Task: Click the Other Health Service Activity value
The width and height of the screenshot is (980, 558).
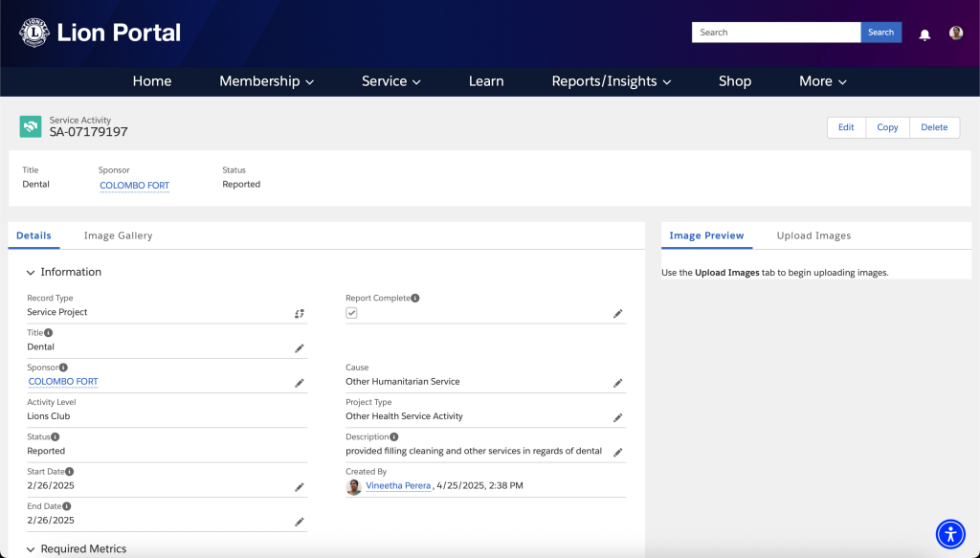Action: click(x=404, y=416)
